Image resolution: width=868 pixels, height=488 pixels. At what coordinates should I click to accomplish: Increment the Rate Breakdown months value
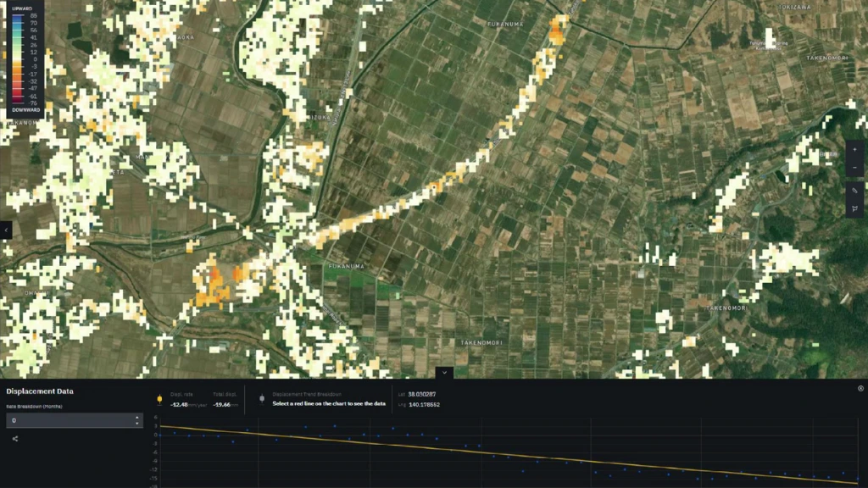coord(137,417)
